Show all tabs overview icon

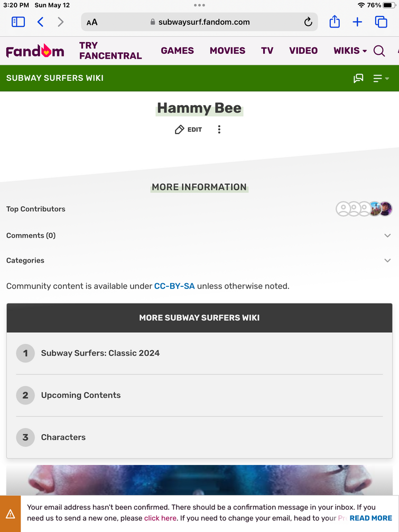[381, 22]
